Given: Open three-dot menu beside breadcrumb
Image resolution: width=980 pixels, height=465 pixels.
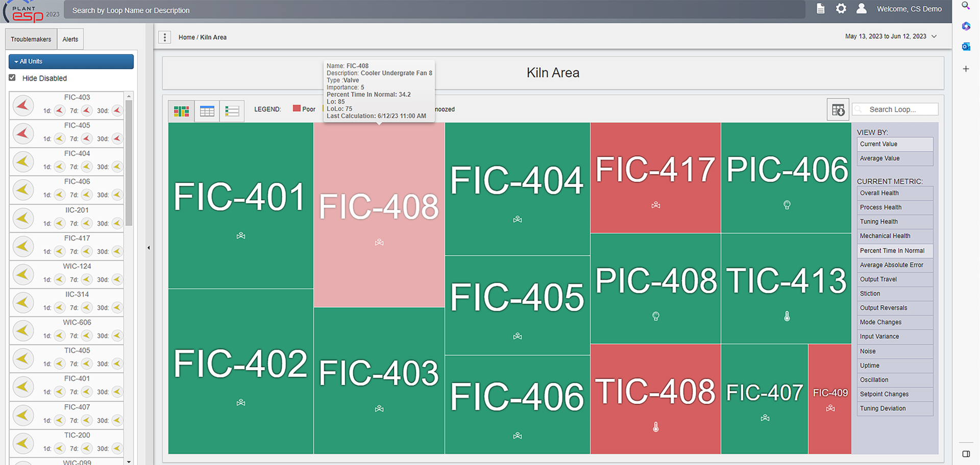Looking at the screenshot, I should point(164,37).
